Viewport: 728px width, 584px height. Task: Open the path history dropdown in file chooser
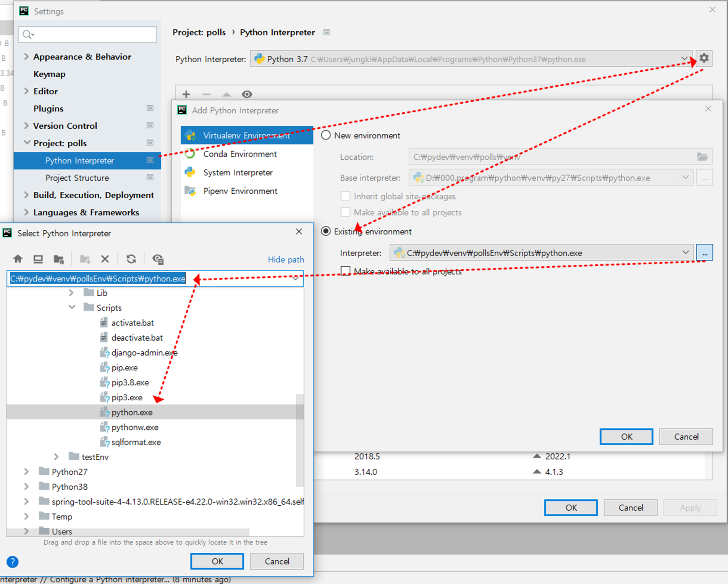(x=295, y=278)
